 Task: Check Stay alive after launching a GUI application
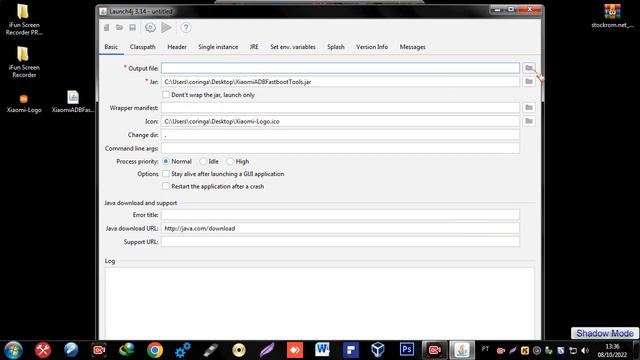pyautogui.click(x=166, y=174)
